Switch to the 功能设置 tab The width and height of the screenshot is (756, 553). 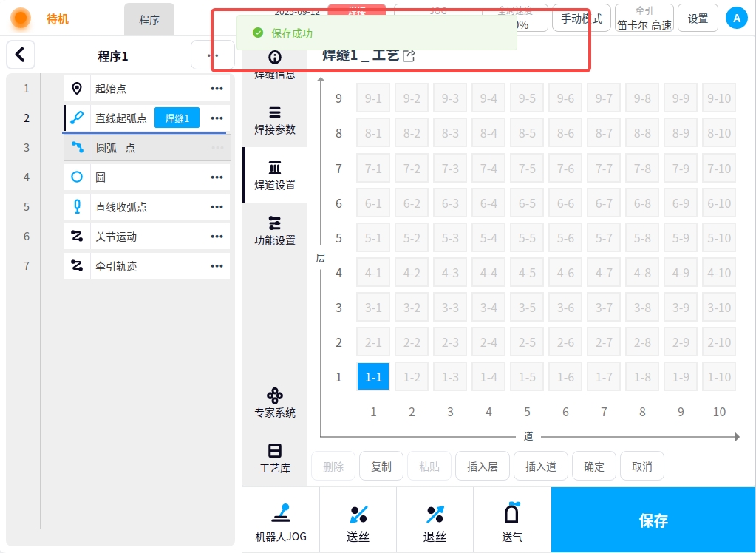coord(275,231)
